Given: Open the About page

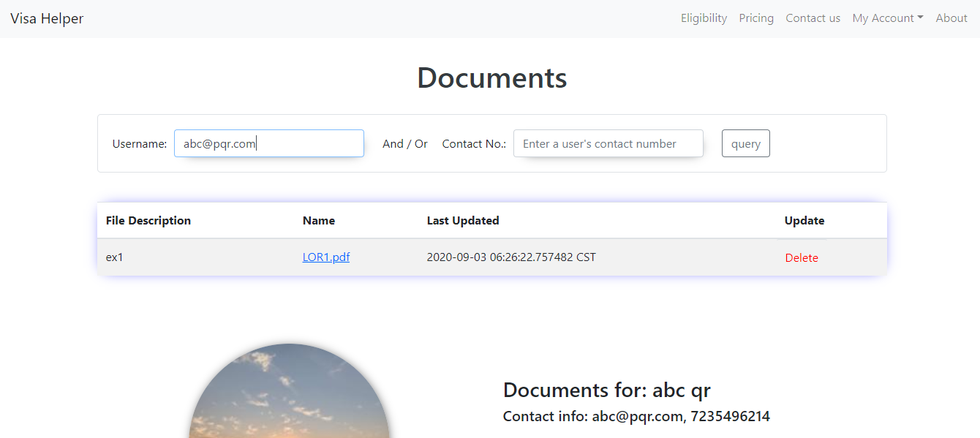Looking at the screenshot, I should tap(951, 18).
